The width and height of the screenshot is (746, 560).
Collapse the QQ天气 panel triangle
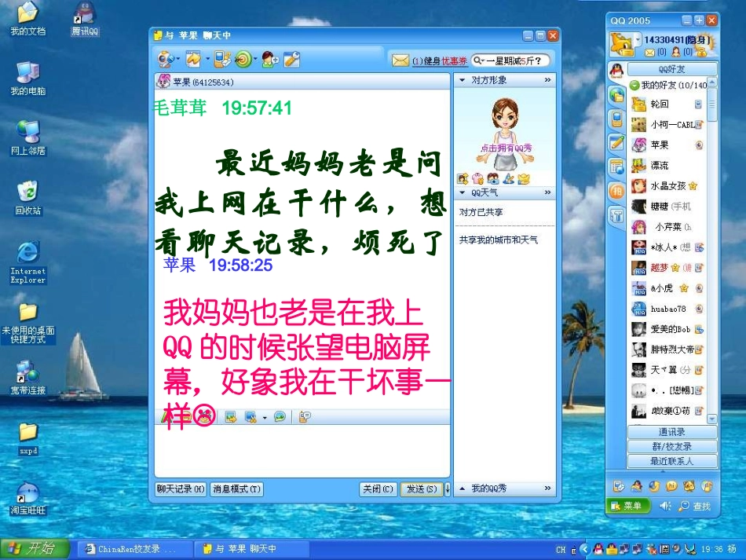(x=462, y=192)
